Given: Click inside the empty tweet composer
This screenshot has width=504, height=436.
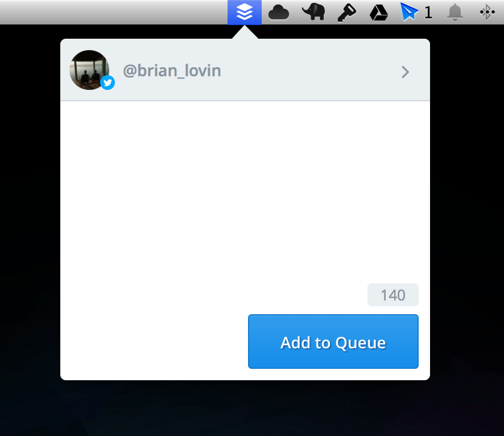Looking at the screenshot, I should (x=245, y=188).
